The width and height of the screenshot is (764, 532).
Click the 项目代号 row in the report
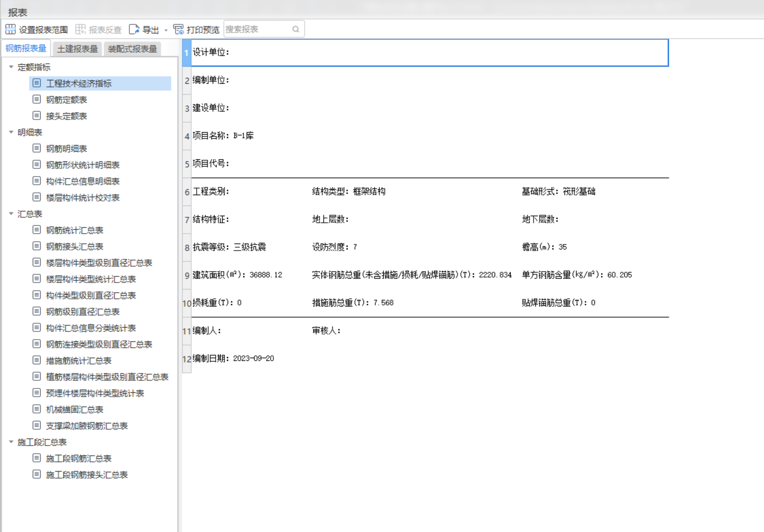click(x=430, y=164)
